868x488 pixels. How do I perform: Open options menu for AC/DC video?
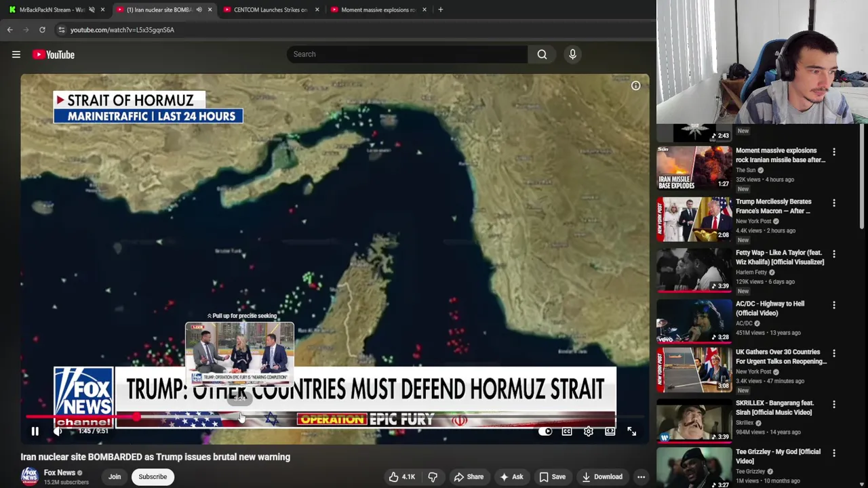point(834,306)
